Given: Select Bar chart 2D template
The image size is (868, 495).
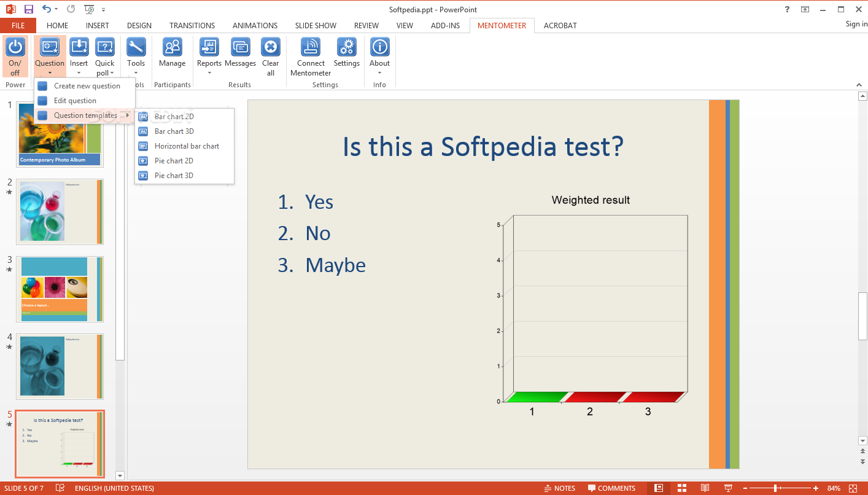Looking at the screenshot, I should point(185,117).
